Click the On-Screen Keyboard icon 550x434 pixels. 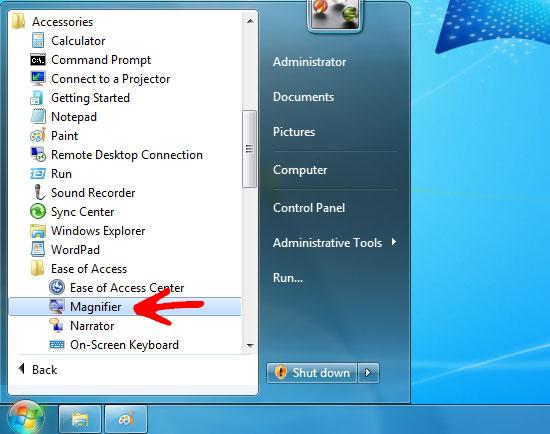pos(57,345)
